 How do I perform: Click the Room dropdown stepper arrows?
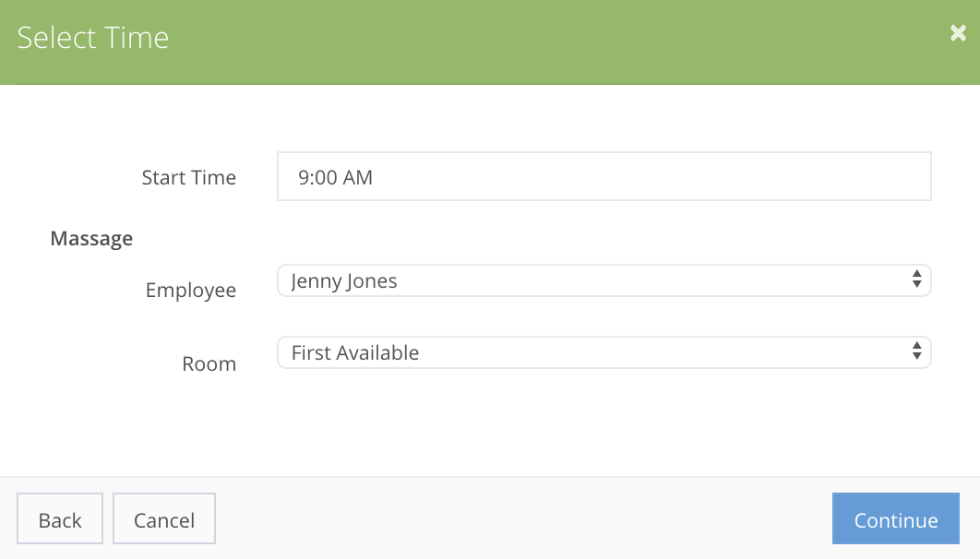coord(916,352)
